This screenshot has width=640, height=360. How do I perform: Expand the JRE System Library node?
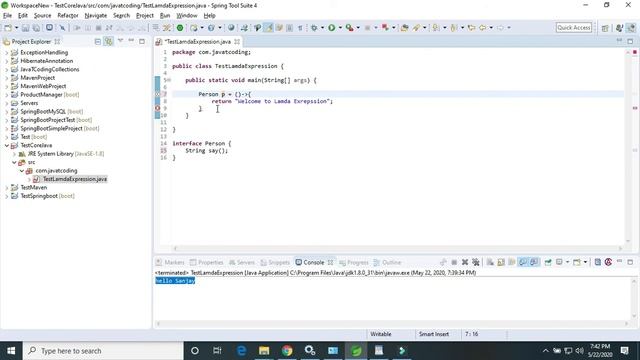click(x=14, y=154)
